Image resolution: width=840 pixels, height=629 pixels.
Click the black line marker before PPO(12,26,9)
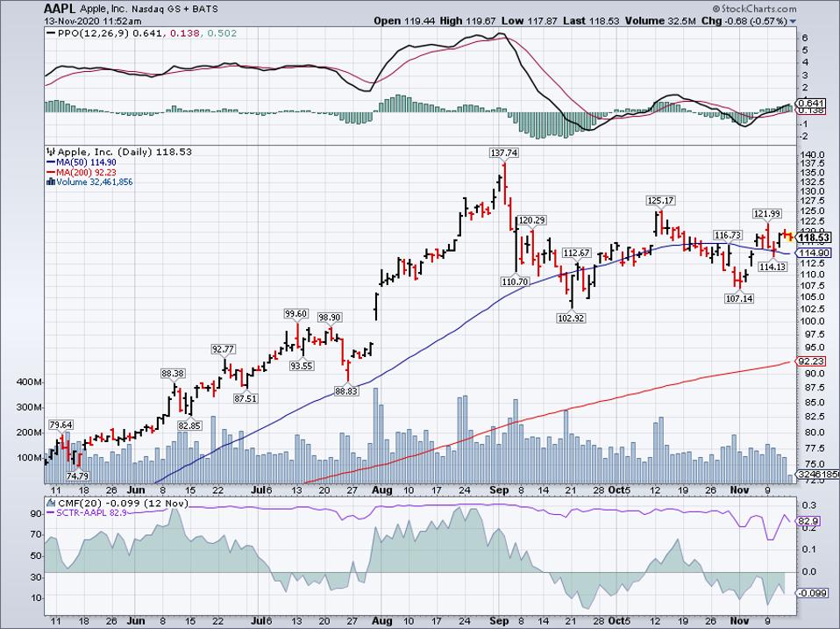click(52, 33)
